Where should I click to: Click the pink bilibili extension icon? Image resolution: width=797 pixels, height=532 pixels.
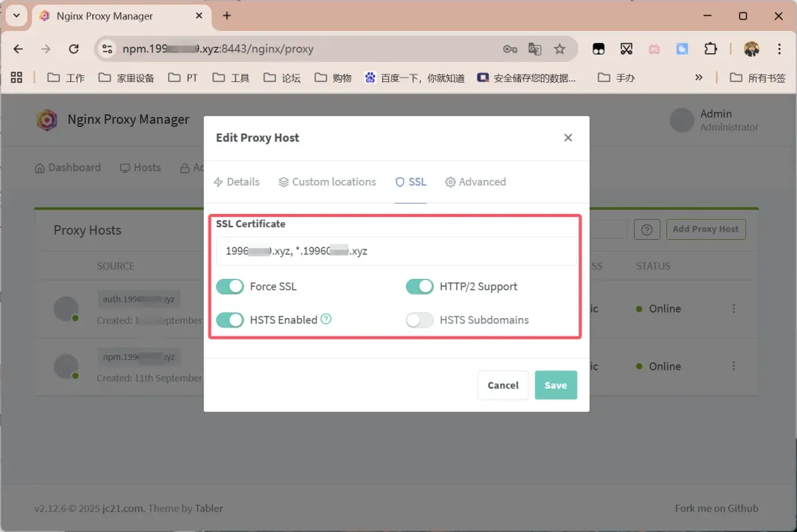coord(654,49)
